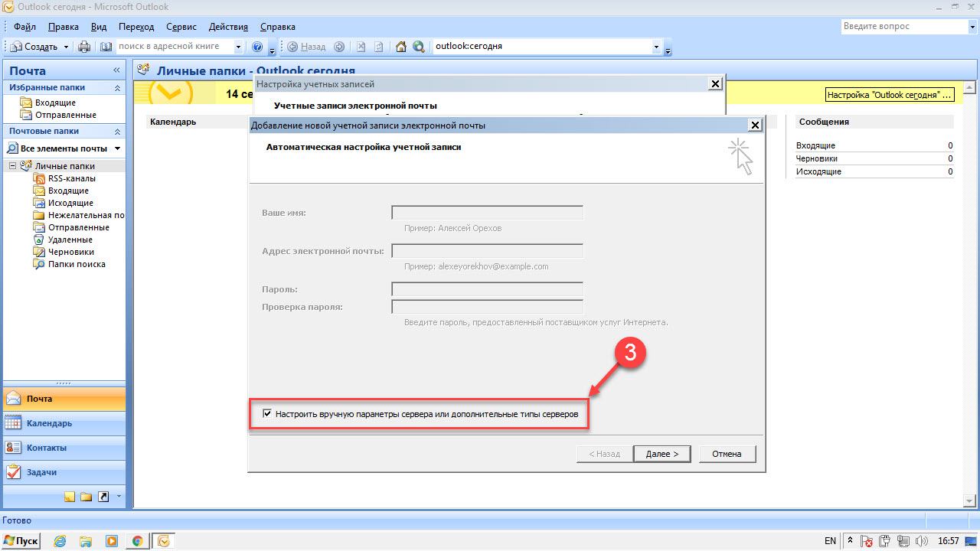This screenshot has width=980, height=551.
Task: Click the Refresh page toolbar icon
Action: pyautogui.click(x=379, y=47)
